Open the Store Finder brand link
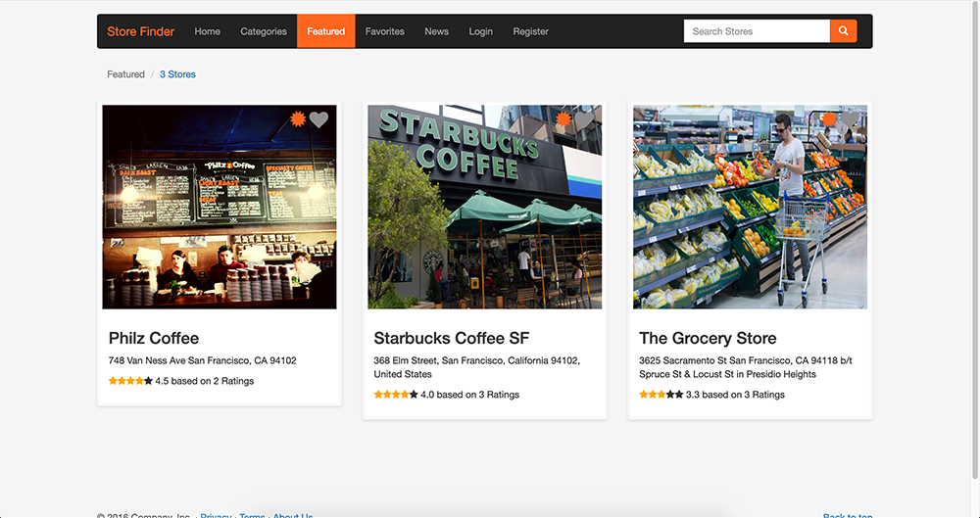The image size is (980, 518). click(x=140, y=31)
